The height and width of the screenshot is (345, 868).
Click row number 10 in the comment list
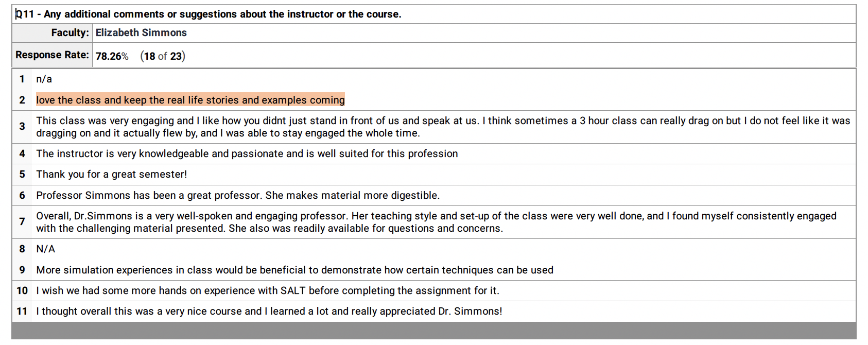click(x=22, y=291)
